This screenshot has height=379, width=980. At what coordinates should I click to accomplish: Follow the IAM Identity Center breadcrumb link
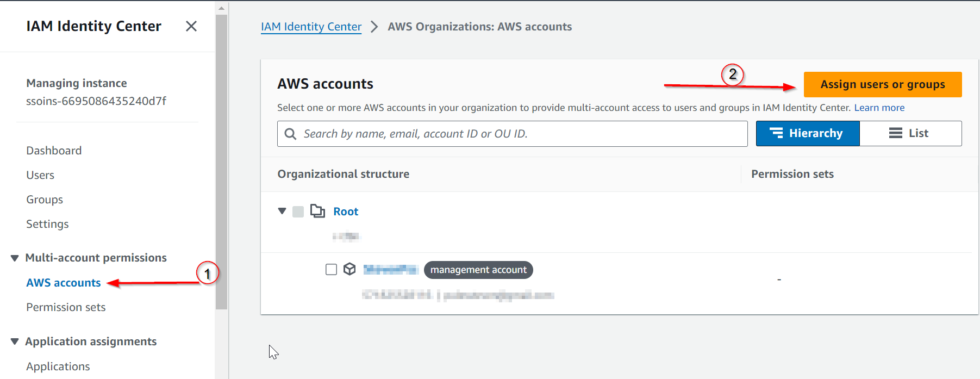tap(311, 27)
